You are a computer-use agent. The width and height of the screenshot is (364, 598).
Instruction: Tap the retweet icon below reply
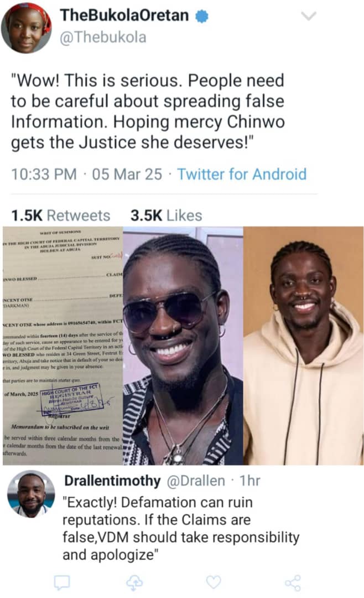(x=134, y=582)
